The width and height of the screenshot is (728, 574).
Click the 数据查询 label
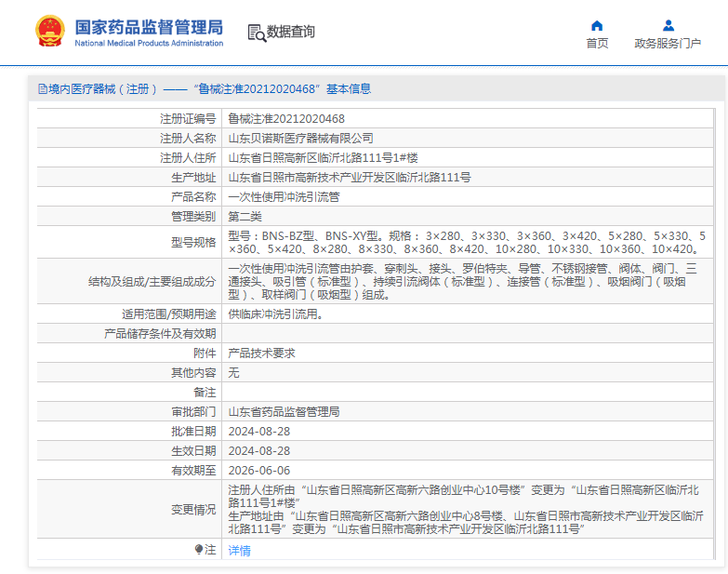click(x=291, y=32)
